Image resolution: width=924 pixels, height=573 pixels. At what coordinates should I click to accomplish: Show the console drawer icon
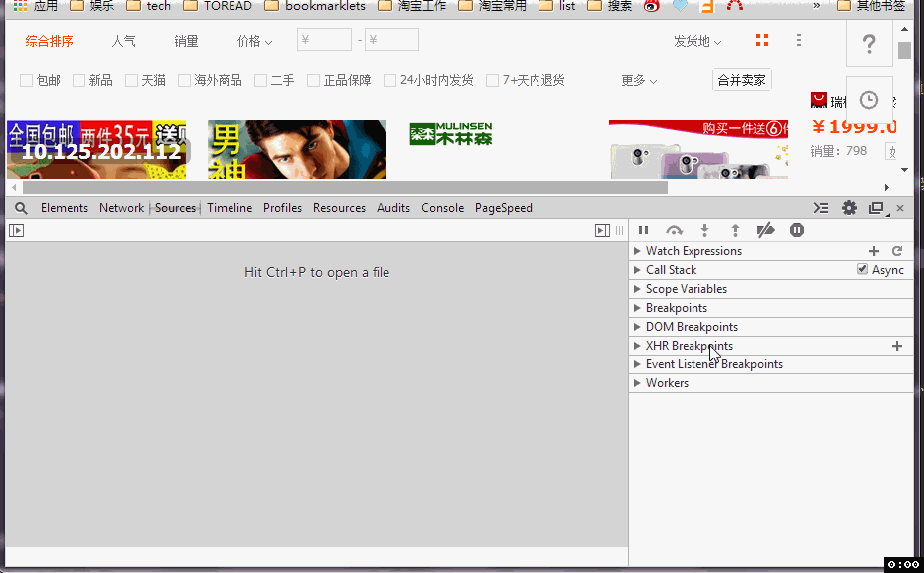tap(821, 208)
